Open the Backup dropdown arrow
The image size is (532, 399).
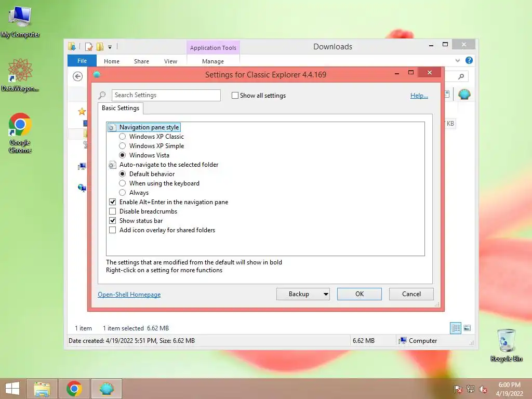tap(325, 294)
